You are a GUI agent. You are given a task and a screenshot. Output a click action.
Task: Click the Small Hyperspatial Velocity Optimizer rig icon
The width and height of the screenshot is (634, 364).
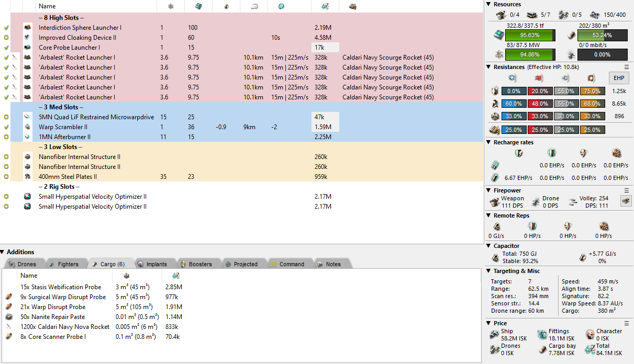pos(28,197)
